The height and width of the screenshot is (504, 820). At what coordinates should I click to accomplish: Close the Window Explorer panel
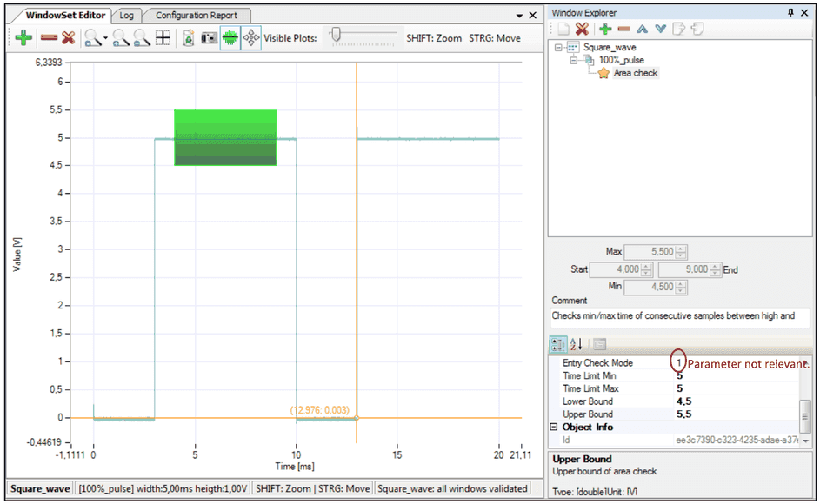[805, 12]
